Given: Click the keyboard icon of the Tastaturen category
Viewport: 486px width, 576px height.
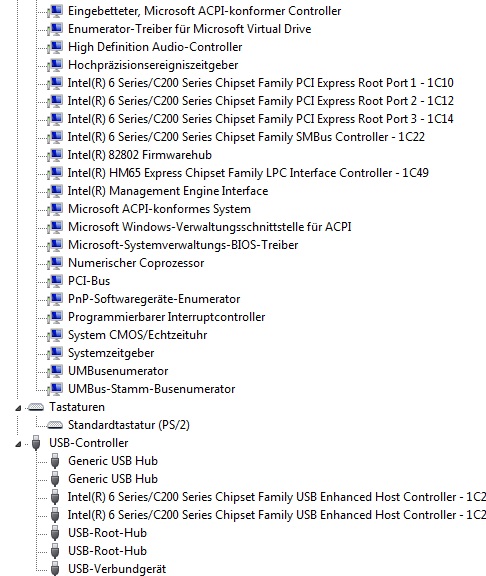Looking at the screenshot, I should pyautogui.click(x=36, y=407).
